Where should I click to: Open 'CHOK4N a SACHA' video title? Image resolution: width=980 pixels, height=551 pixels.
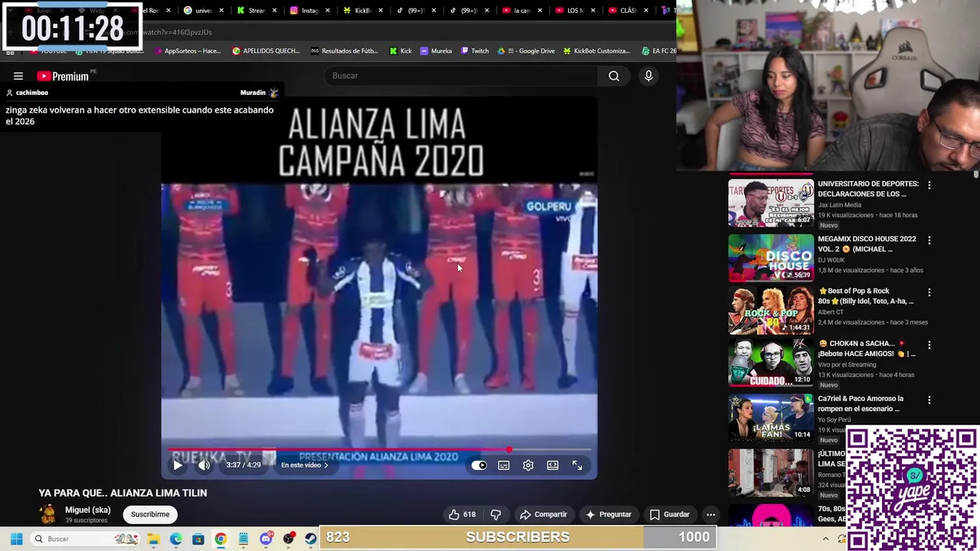(867, 349)
